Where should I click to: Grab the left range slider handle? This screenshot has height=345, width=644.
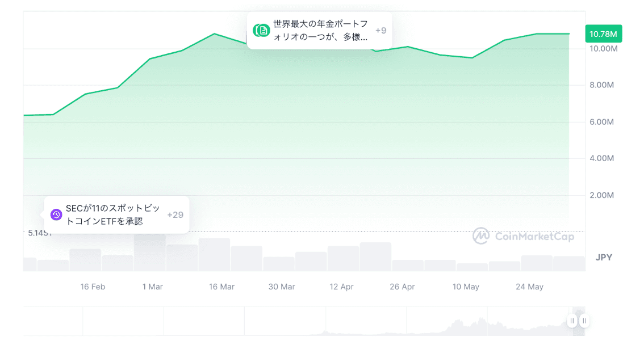coord(572,321)
